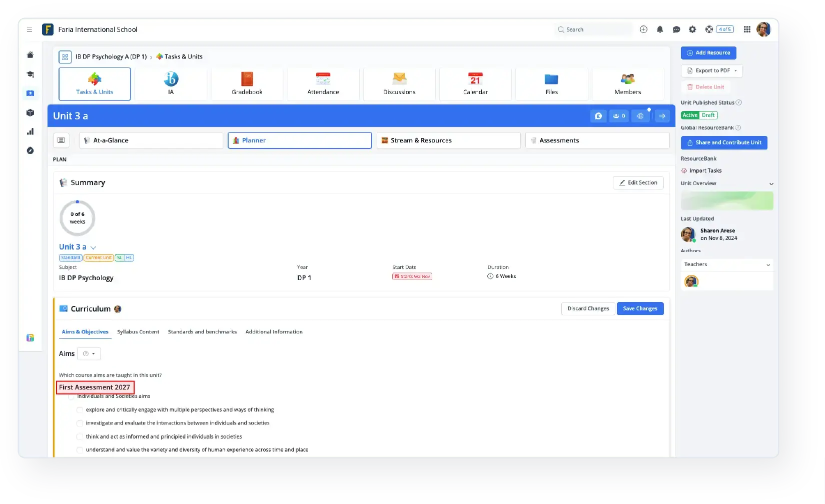Image resolution: width=825 pixels, height=504 pixels.
Task: Check 'explore and critically engage' aim
Action: pos(80,410)
